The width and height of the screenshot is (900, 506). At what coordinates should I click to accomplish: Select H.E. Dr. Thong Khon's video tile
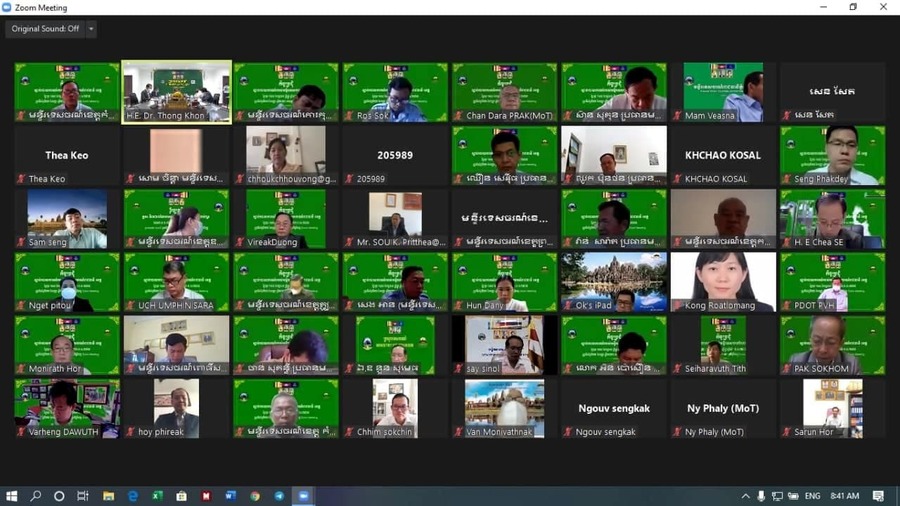tap(176, 92)
